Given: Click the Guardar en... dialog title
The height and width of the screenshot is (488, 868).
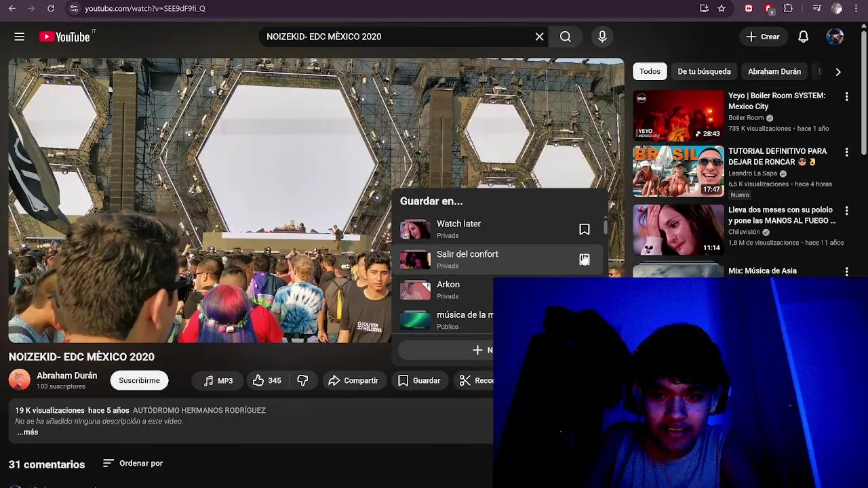Looking at the screenshot, I should [x=431, y=201].
